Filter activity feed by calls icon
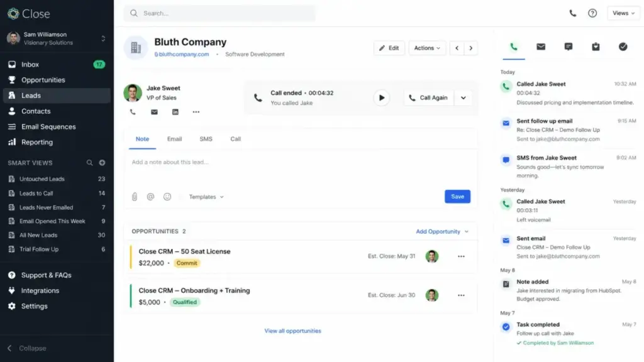Viewport: 644px width, 362px height. (513, 47)
